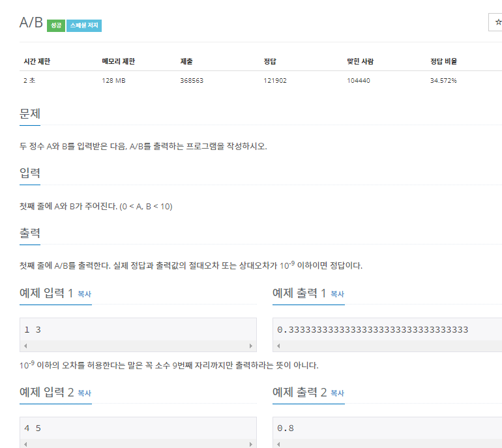Click the green 성공 badge
The width and height of the screenshot is (502, 448).
click(x=56, y=25)
